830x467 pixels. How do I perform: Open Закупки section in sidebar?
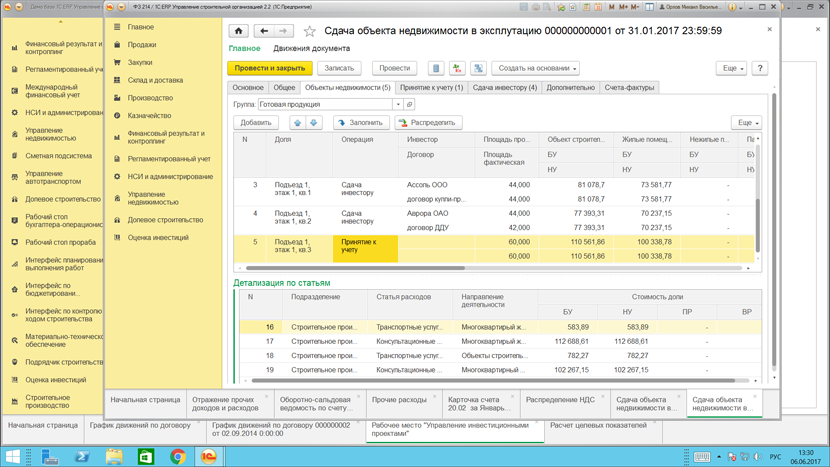coord(140,62)
